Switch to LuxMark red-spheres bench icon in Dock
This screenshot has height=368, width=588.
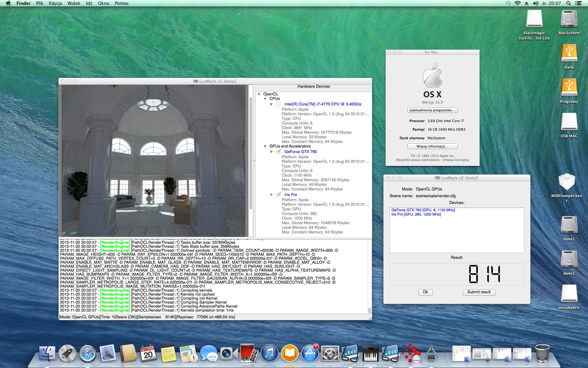click(x=411, y=353)
